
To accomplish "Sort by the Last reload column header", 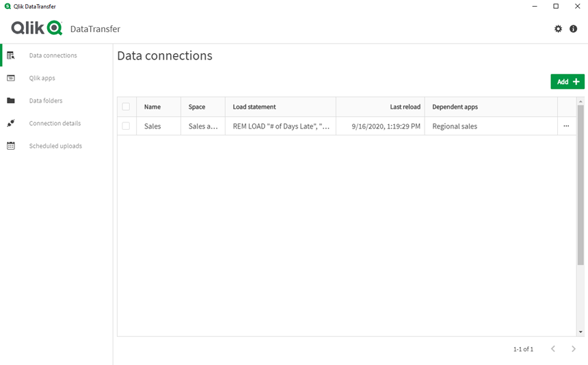I will pyautogui.click(x=405, y=107).
